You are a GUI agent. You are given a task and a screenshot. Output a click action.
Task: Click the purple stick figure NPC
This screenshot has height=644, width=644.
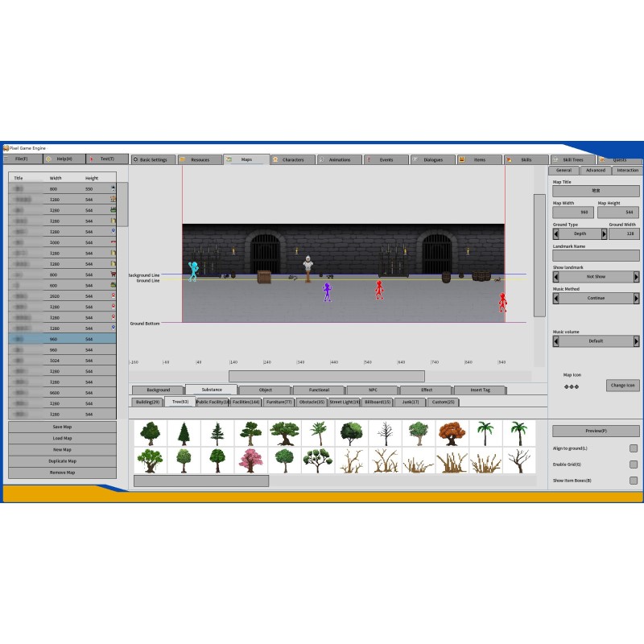pos(327,291)
